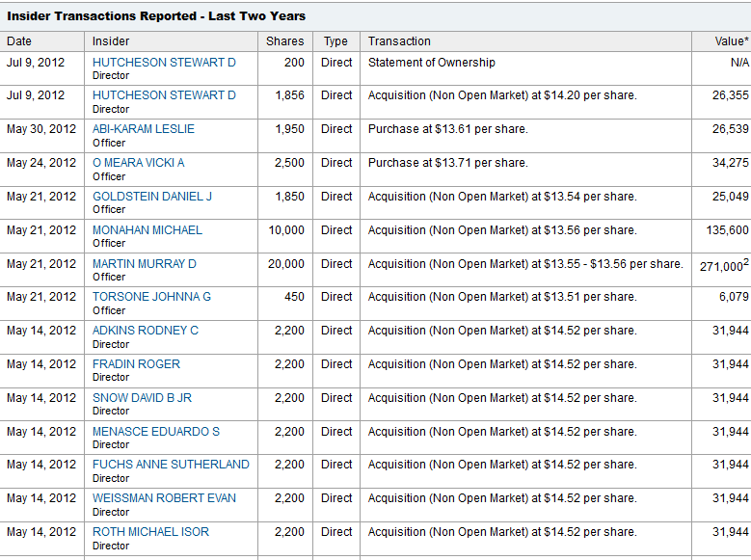This screenshot has height=560, width=751.
Task: Open MARTIN MURRAY D insider link
Action: pos(145,264)
